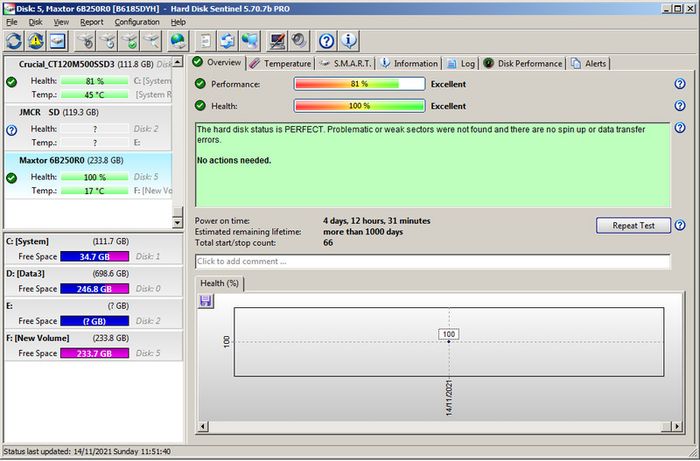Select the C: [System] volume

click(x=93, y=249)
